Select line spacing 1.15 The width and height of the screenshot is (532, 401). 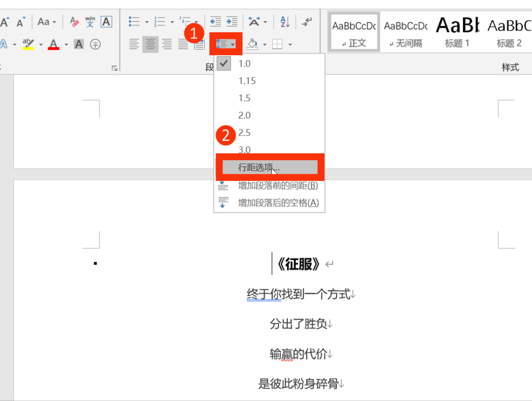tap(269, 81)
